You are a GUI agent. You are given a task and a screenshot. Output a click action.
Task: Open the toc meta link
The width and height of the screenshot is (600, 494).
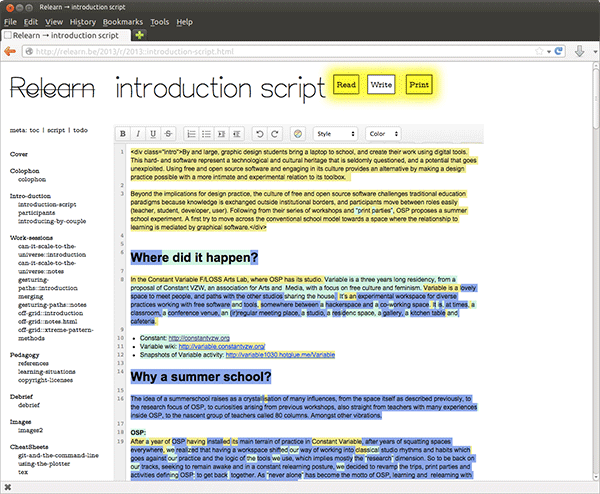click(34, 130)
